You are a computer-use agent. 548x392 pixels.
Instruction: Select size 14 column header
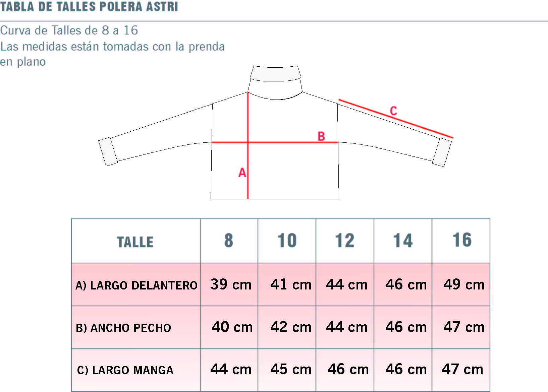tap(403, 241)
